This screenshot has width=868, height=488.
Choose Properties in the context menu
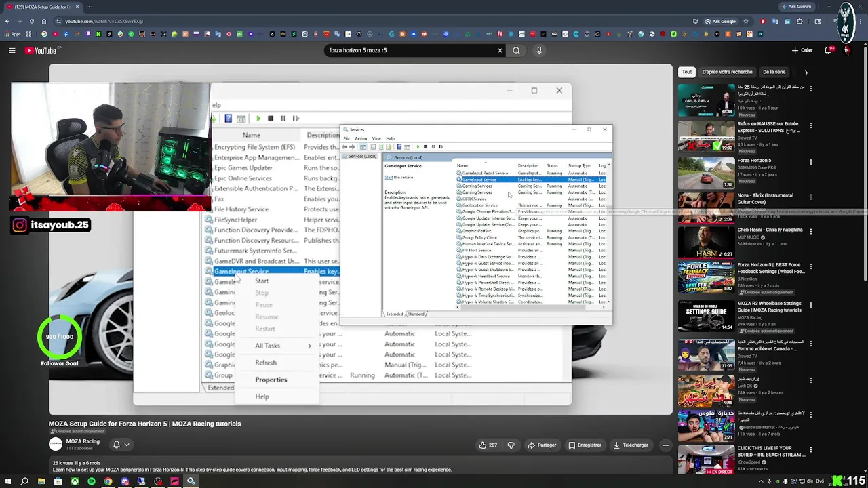tap(271, 380)
